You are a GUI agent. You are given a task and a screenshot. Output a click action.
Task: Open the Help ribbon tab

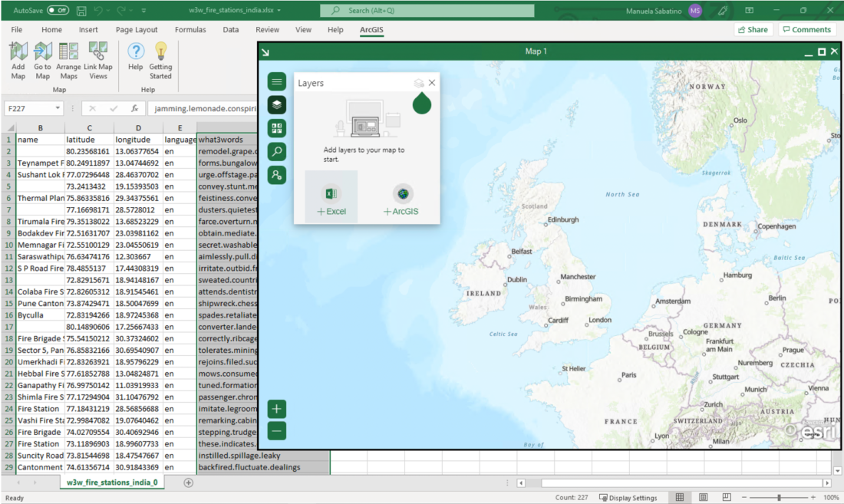click(x=335, y=30)
